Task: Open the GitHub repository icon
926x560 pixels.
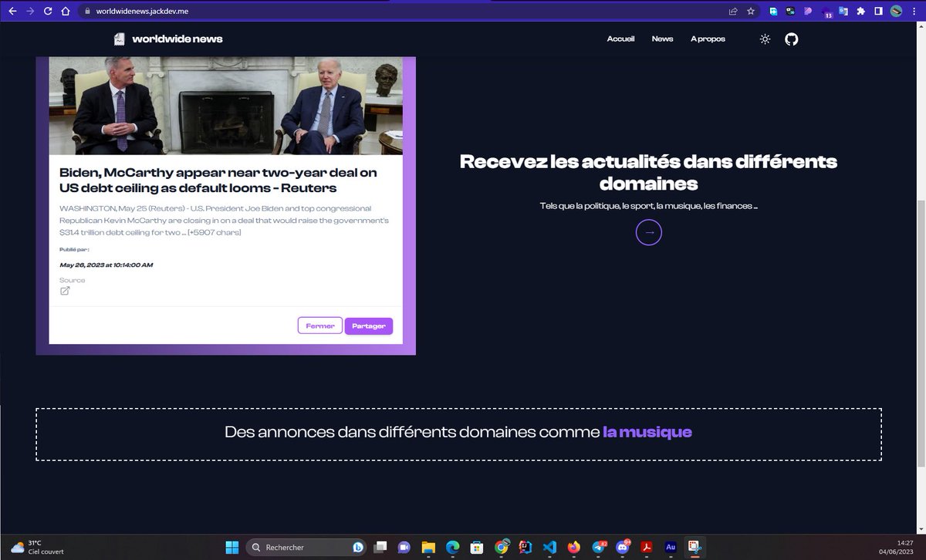Action: [791, 39]
